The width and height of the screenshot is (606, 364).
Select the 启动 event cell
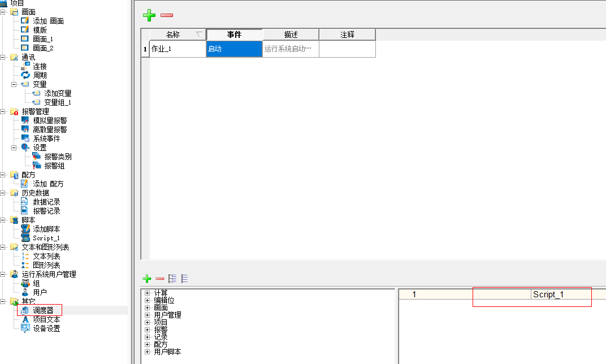pos(234,49)
